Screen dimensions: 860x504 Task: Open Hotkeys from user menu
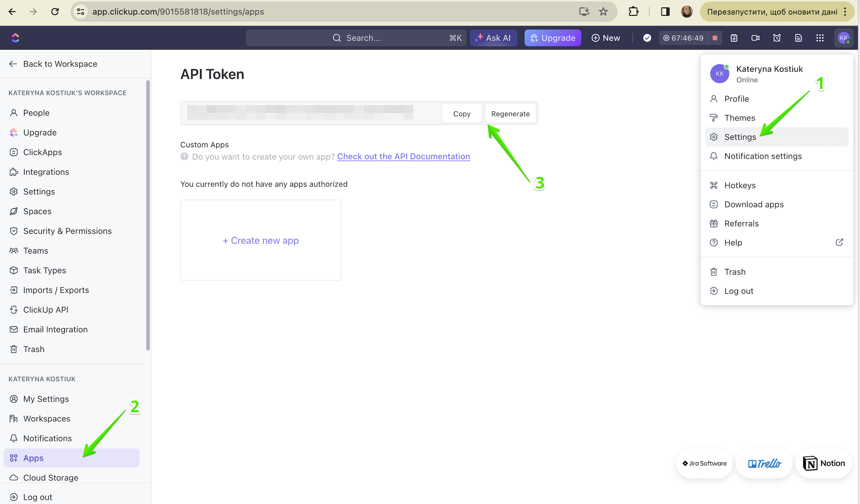(x=777, y=185)
